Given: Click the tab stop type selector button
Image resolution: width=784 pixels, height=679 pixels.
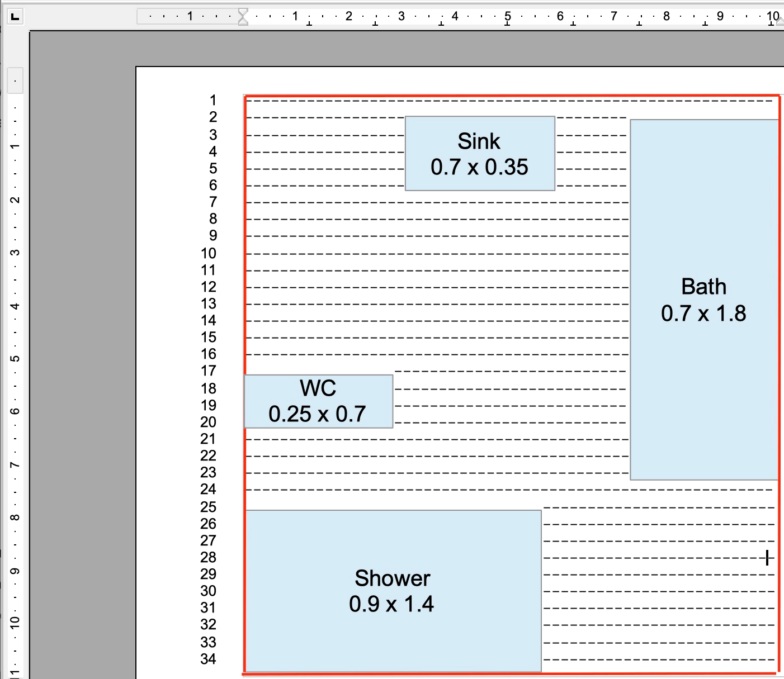Looking at the screenshot, I should click(x=15, y=17).
